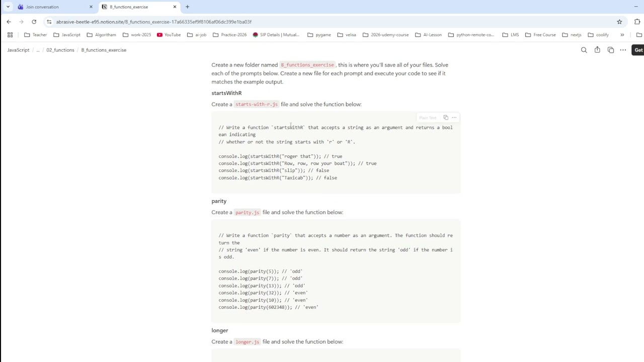Open the nextjs bookmarks folder
This screenshot has width=644, height=362.
click(x=571, y=35)
